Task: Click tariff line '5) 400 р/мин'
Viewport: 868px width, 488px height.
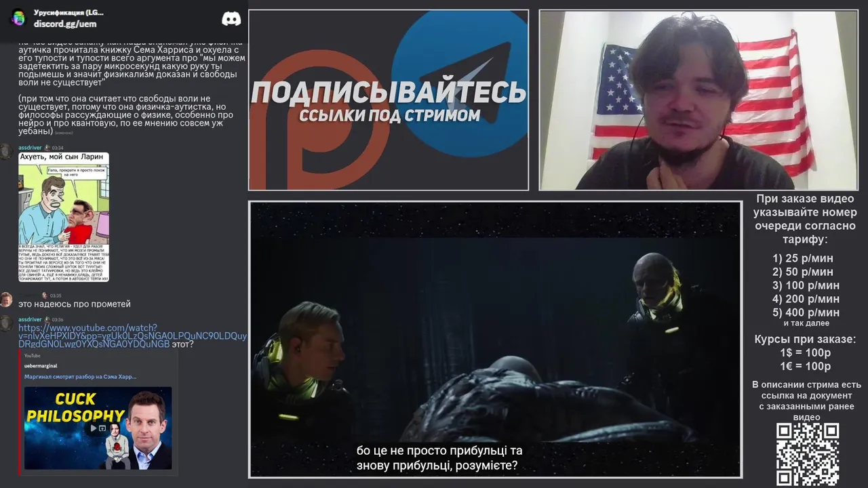Action: pos(806,312)
